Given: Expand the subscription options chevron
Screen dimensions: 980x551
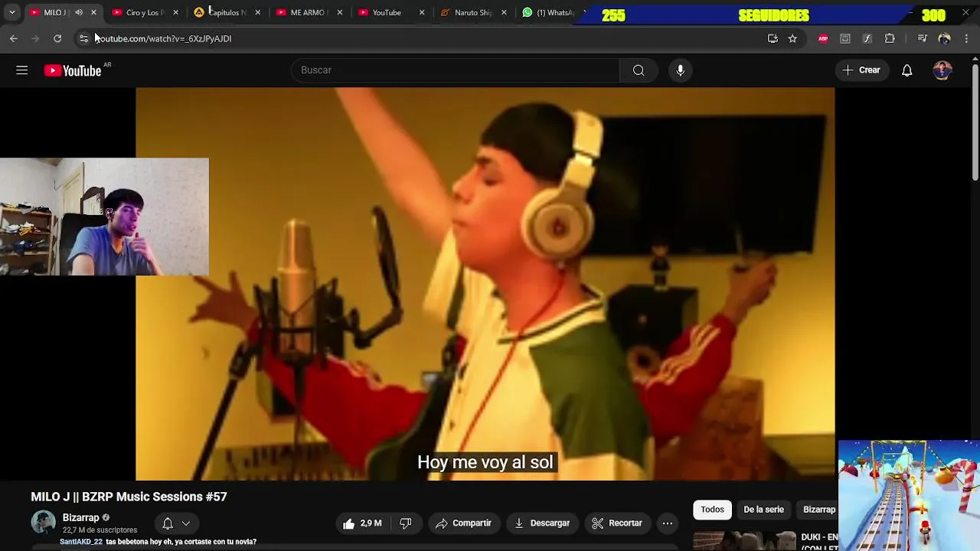Looking at the screenshot, I should click(x=186, y=523).
